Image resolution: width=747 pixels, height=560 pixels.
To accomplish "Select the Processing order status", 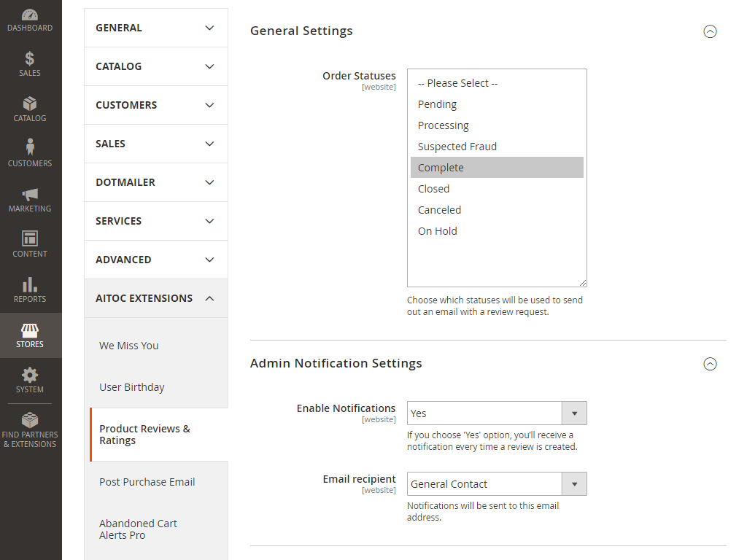I will 497,125.
